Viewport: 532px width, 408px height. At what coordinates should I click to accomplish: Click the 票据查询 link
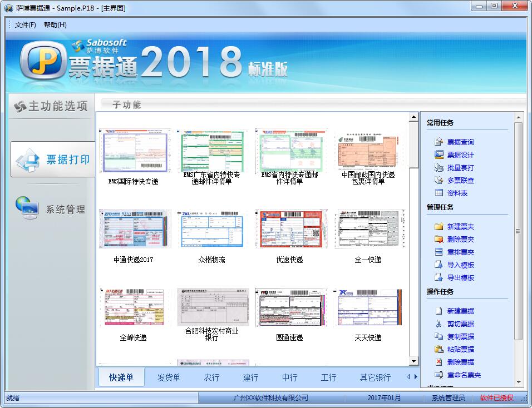(460, 142)
